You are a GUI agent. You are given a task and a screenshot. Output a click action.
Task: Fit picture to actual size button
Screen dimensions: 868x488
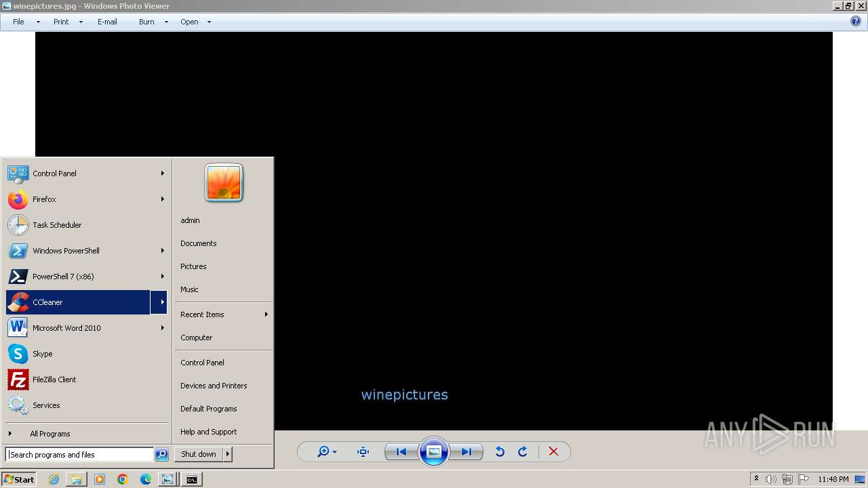[x=363, y=452]
